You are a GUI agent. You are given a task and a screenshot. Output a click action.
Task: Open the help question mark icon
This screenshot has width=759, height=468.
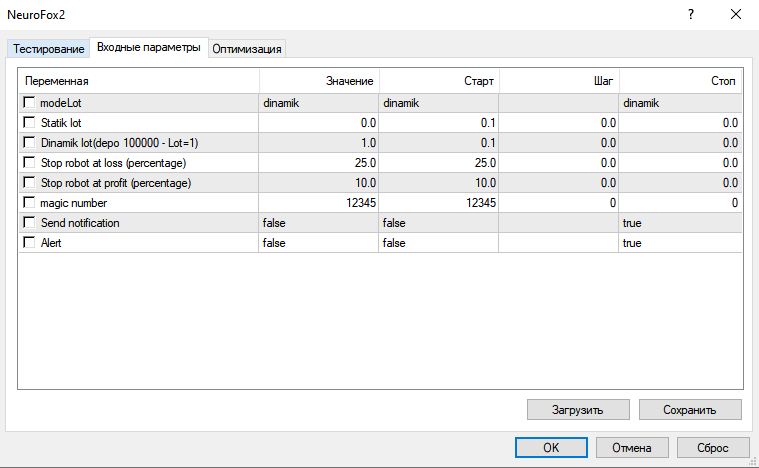point(691,15)
